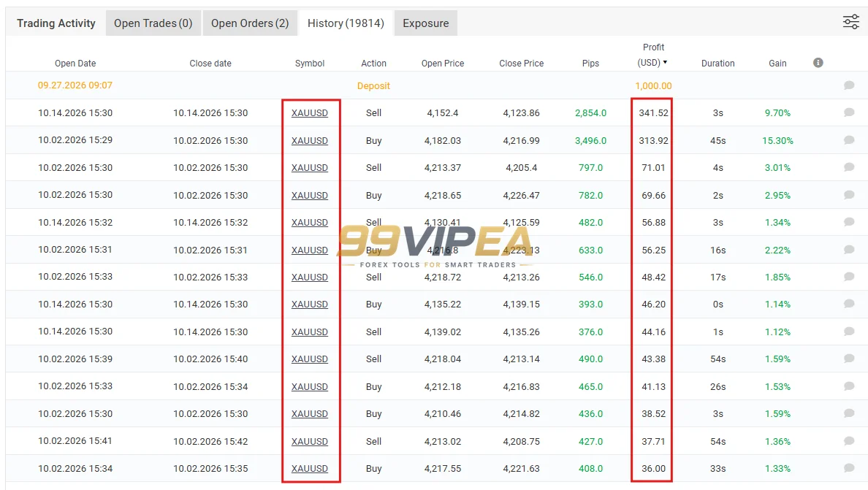This screenshot has width=868, height=490.
Task: Click the open date 10.02.2026 15:39
Action: coord(75,359)
